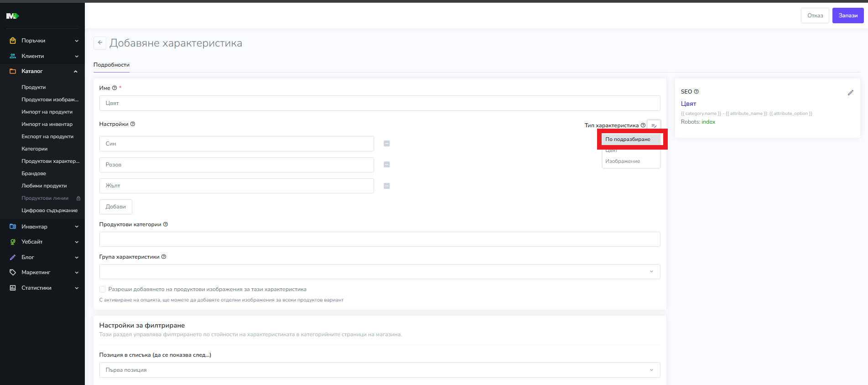This screenshot has width=868, height=385.
Task: Click the Добави button to add option
Action: pyautogui.click(x=115, y=207)
